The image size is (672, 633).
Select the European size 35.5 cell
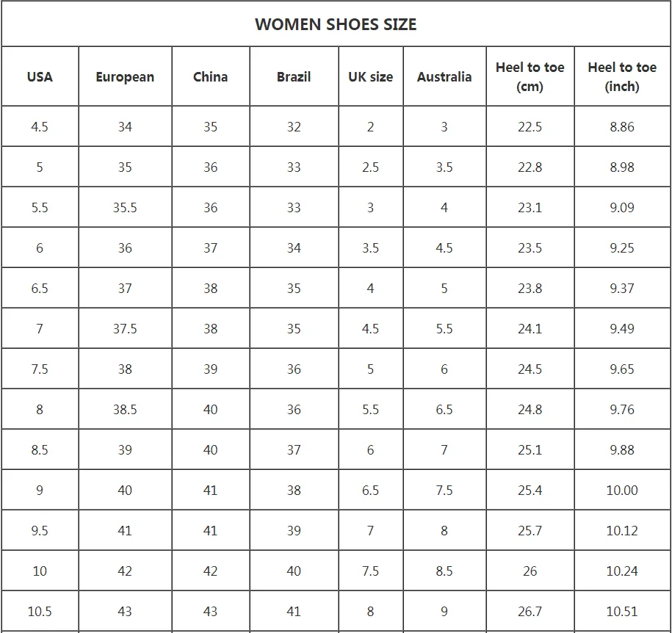coord(125,208)
